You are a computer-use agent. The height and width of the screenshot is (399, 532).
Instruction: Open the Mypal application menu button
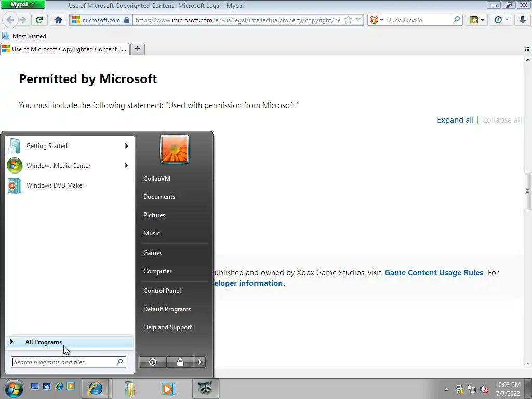[22, 4]
